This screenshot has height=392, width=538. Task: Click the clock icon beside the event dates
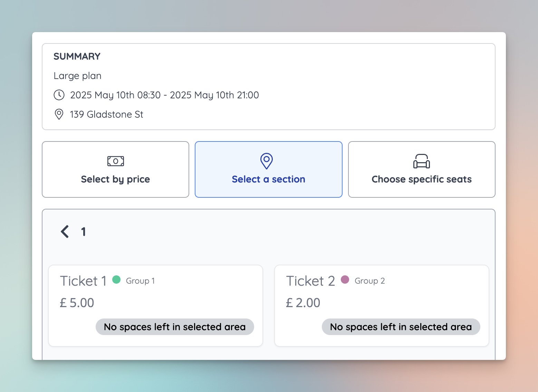59,95
